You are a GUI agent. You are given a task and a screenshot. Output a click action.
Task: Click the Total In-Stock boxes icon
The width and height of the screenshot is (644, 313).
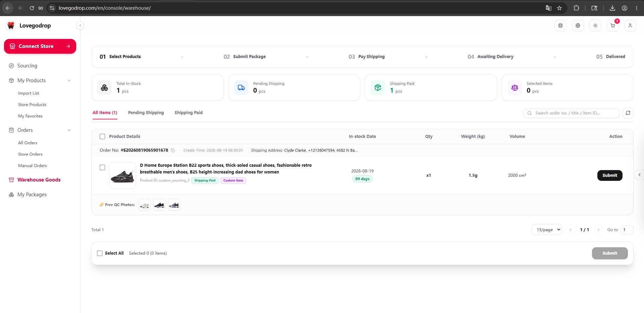tap(104, 88)
